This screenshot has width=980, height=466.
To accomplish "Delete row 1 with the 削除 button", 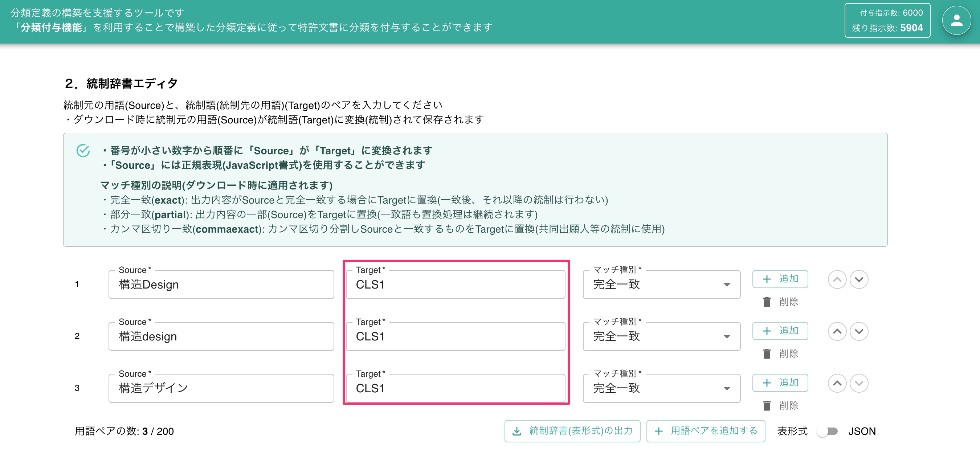I will (780, 302).
